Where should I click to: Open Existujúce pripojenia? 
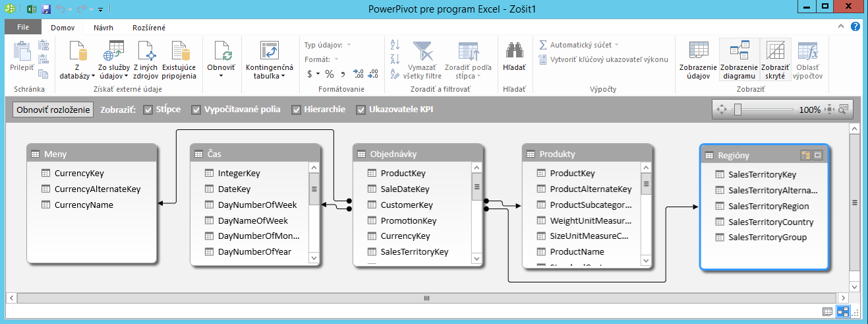tap(179, 60)
